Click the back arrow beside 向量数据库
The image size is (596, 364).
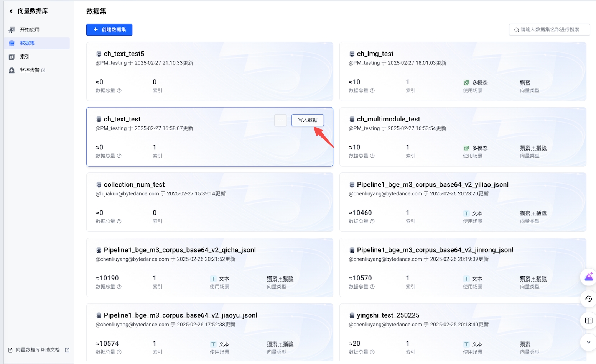pyautogui.click(x=11, y=11)
